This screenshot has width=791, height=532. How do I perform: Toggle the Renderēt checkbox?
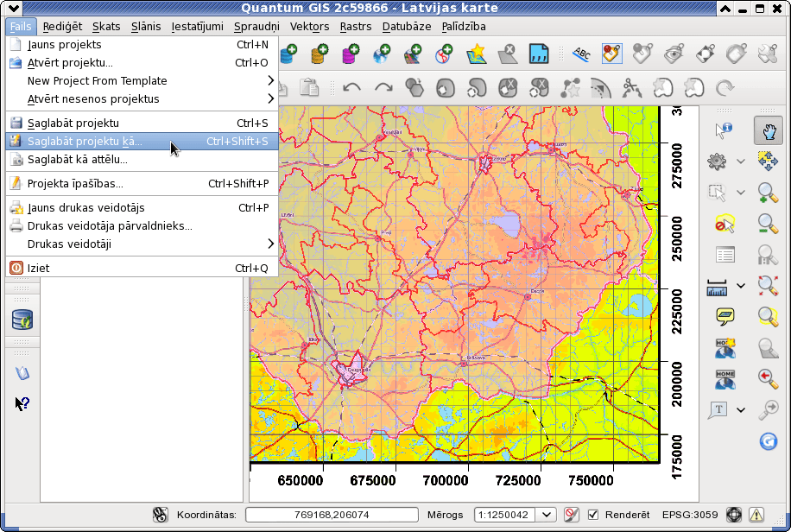coord(593,515)
